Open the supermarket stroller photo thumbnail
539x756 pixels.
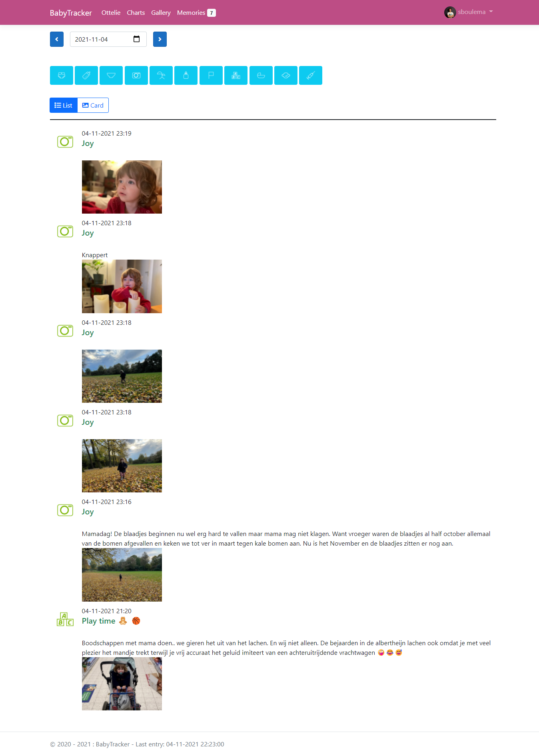coord(122,684)
